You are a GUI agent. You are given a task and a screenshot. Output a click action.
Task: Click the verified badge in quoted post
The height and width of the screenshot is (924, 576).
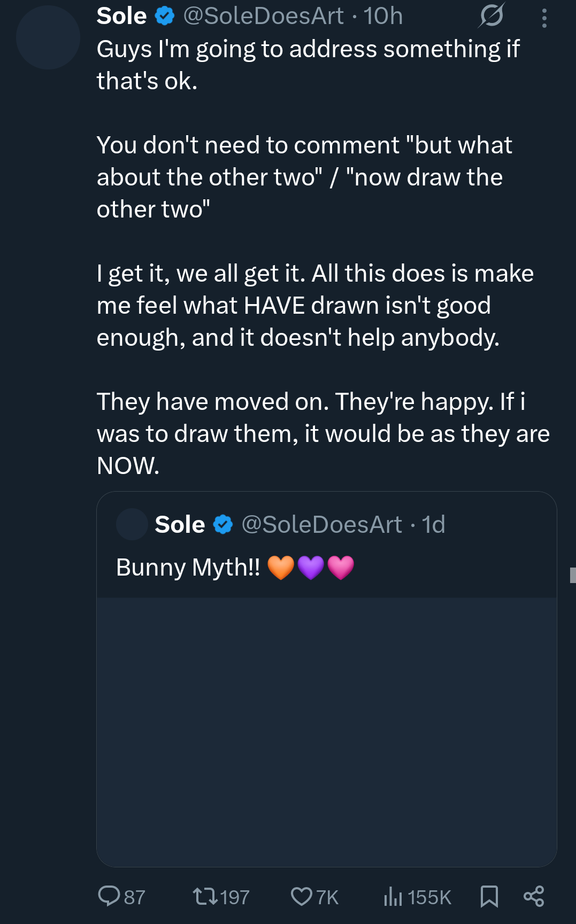pos(223,525)
